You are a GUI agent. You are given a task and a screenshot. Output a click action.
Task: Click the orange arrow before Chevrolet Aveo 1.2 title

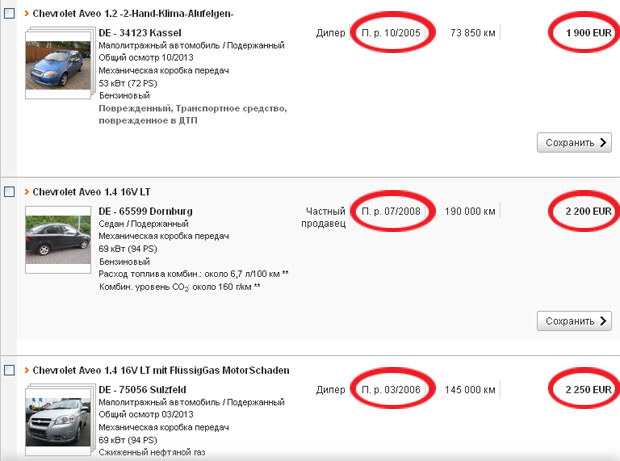[25, 13]
